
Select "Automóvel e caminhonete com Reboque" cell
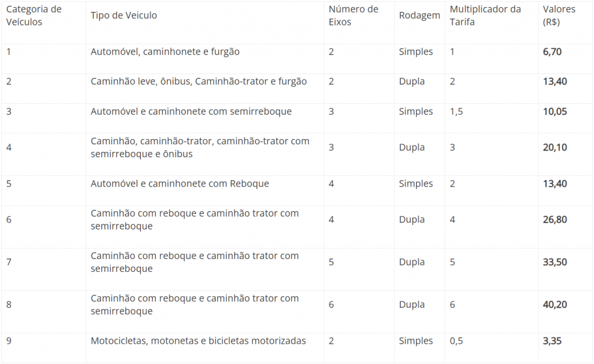click(x=180, y=184)
